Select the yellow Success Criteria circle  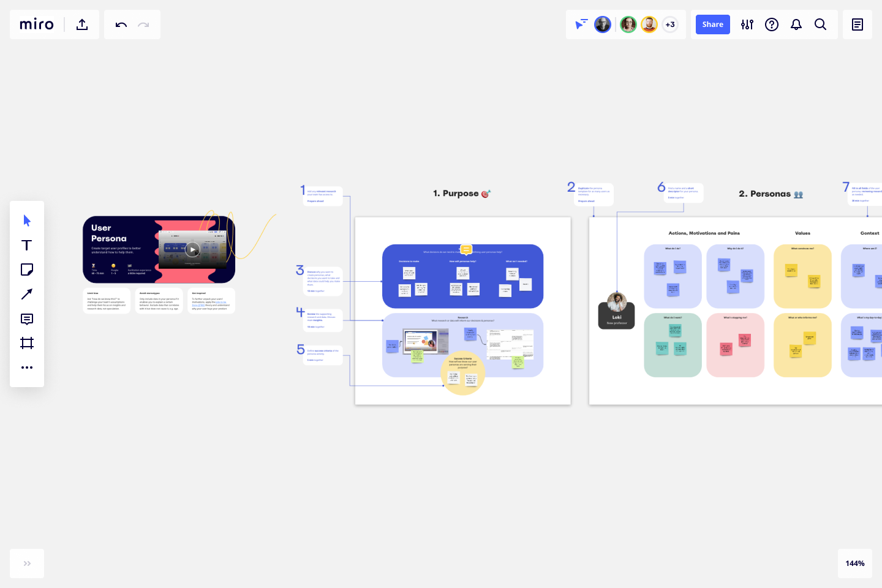pos(463,373)
